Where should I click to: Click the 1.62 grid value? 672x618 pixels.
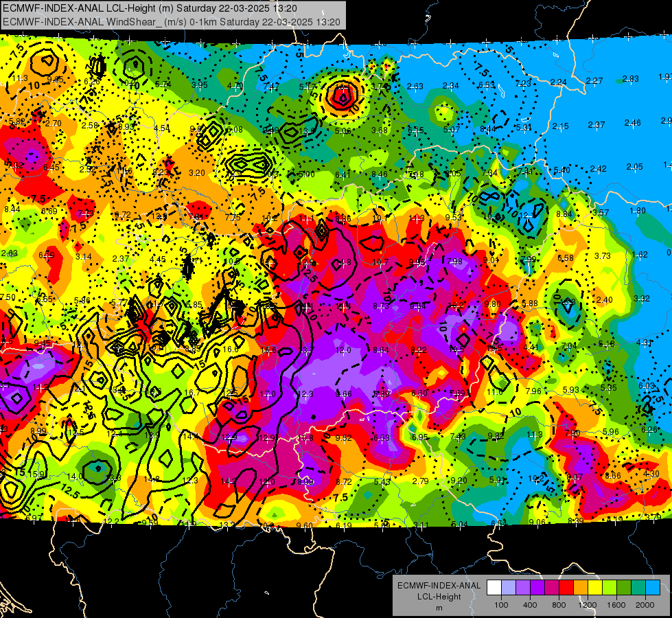pyautogui.click(x=640, y=254)
